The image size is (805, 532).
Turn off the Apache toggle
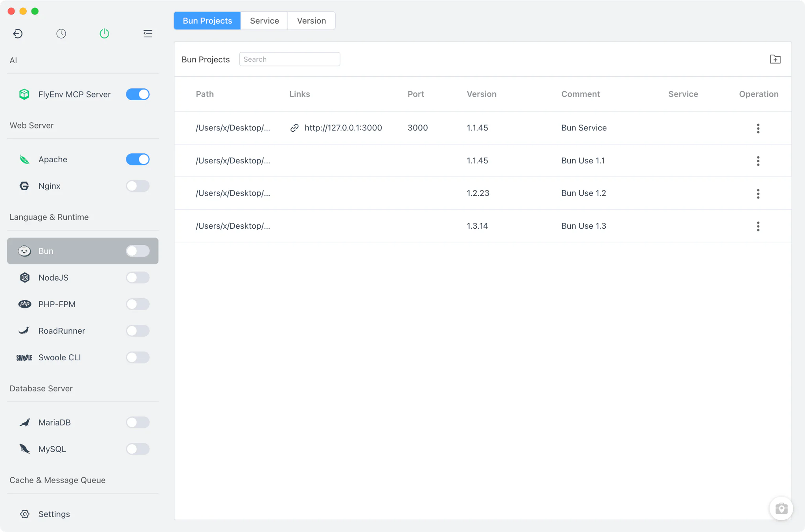click(138, 160)
